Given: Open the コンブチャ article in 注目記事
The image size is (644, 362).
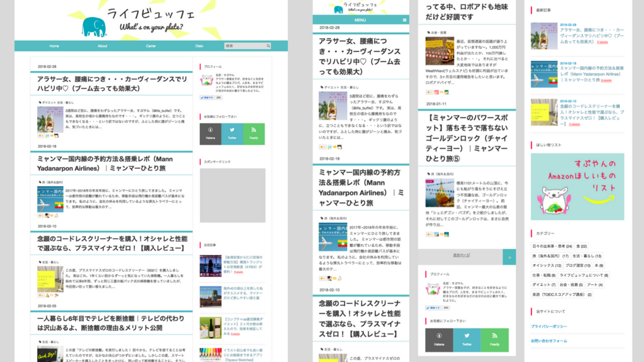Looking at the screenshot, I should pyautogui.click(x=243, y=326).
